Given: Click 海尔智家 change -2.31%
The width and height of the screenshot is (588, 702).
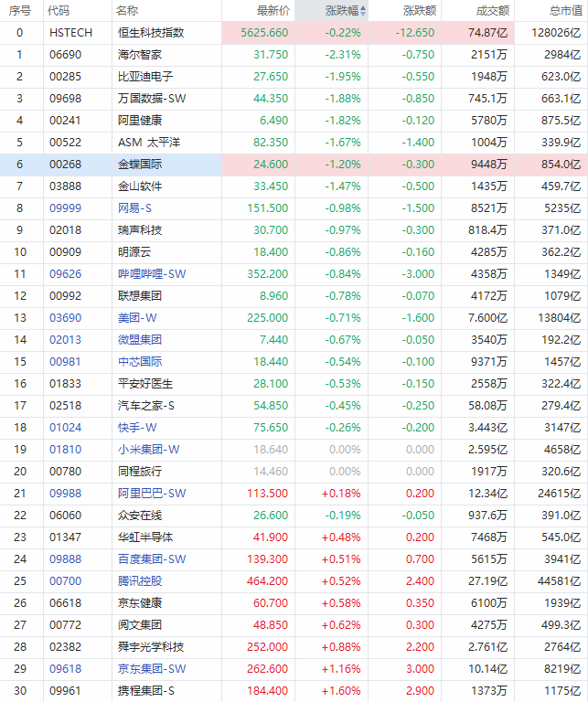Looking at the screenshot, I should pyautogui.click(x=343, y=55).
